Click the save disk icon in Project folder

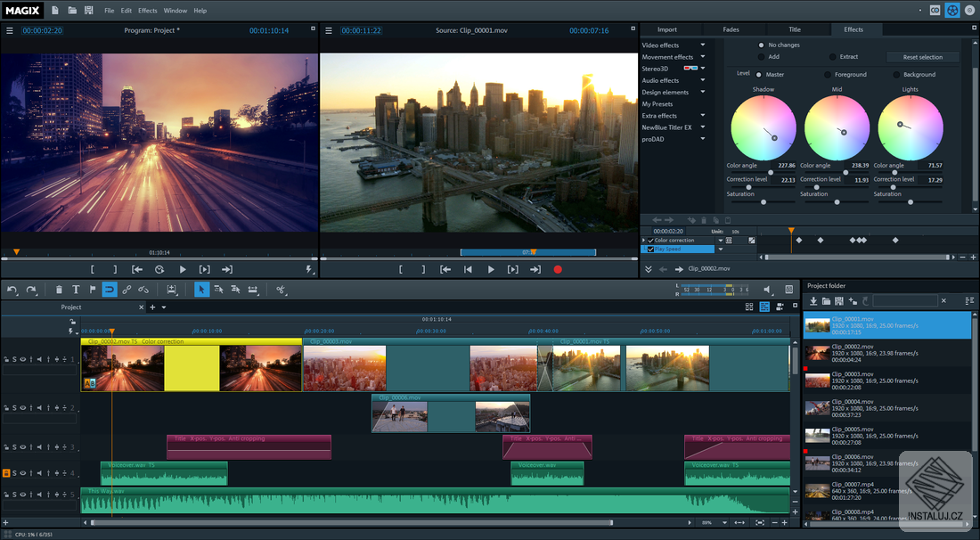839,301
